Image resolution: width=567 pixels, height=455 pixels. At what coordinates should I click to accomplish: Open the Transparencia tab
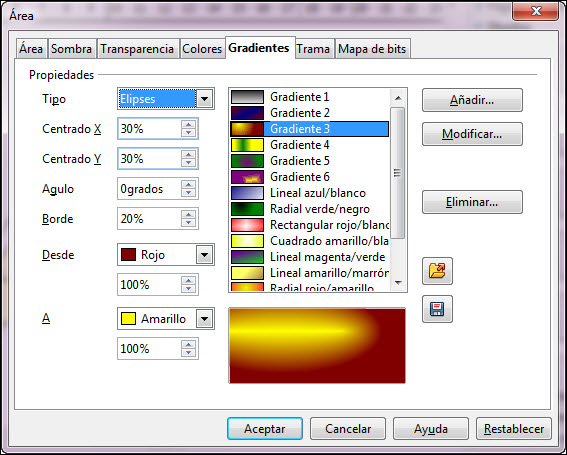(137, 49)
